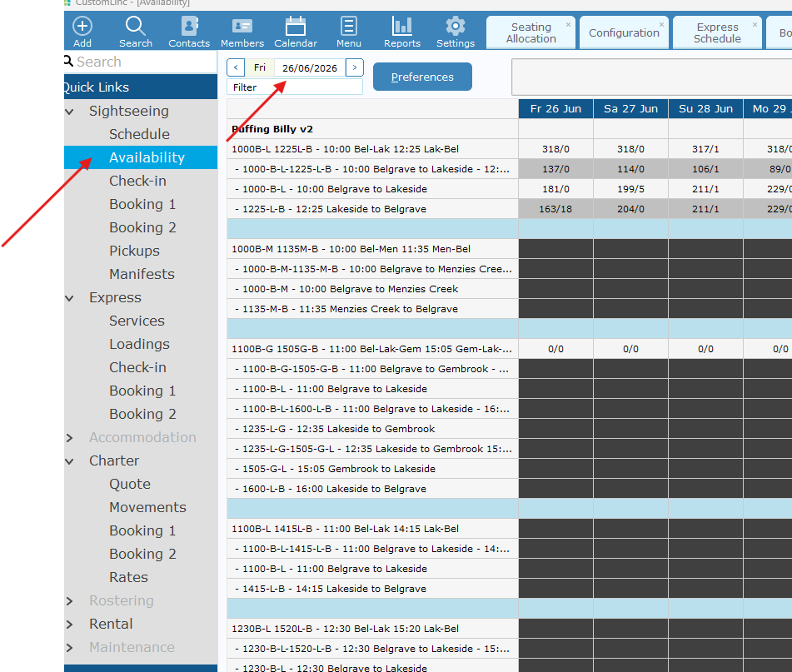
Task: Switch to the Express Schedule tab
Action: pos(717,32)
